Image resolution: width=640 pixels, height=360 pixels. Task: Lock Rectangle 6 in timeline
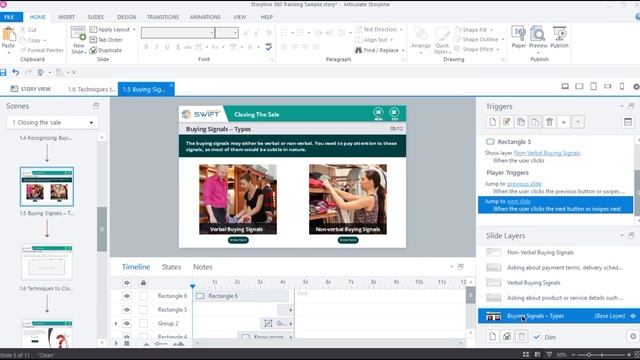tap(143, 296)
